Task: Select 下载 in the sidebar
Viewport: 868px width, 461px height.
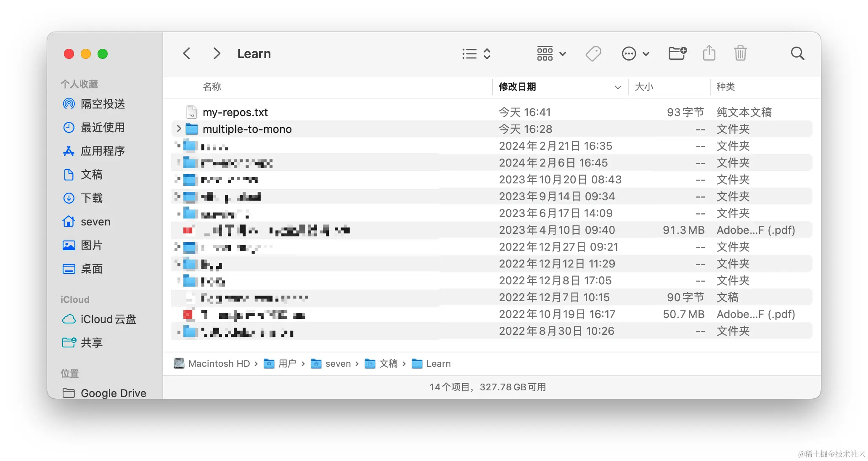Action: (x=91, y=198)
